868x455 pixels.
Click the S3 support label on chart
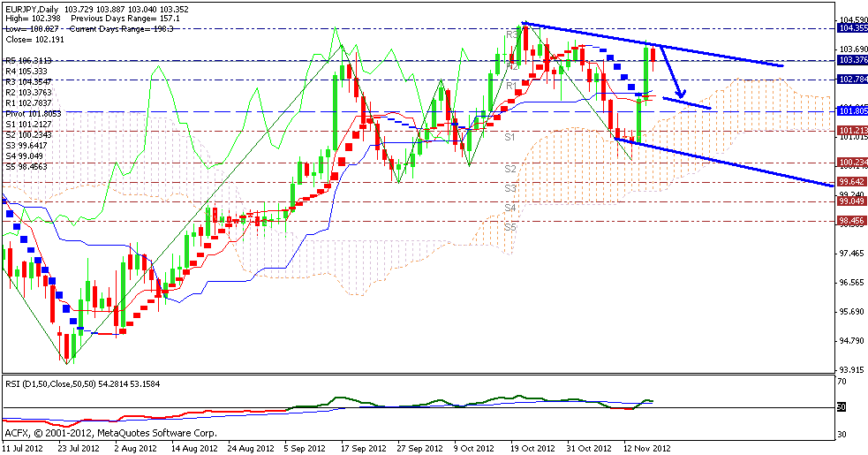[x=509, y=188]
